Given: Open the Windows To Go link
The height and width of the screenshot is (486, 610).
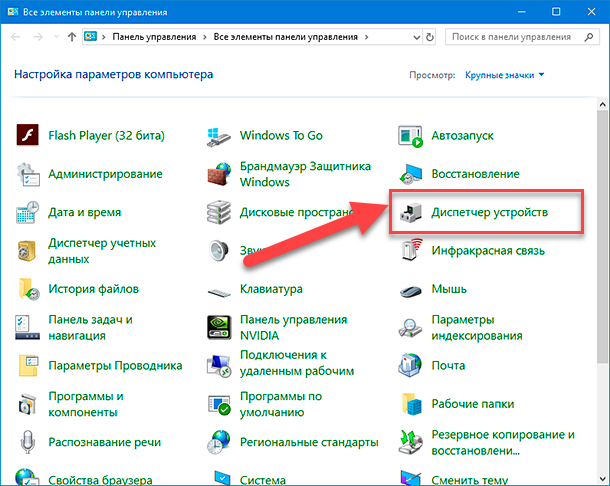Looking at the screenshot, I should point(281,135).
